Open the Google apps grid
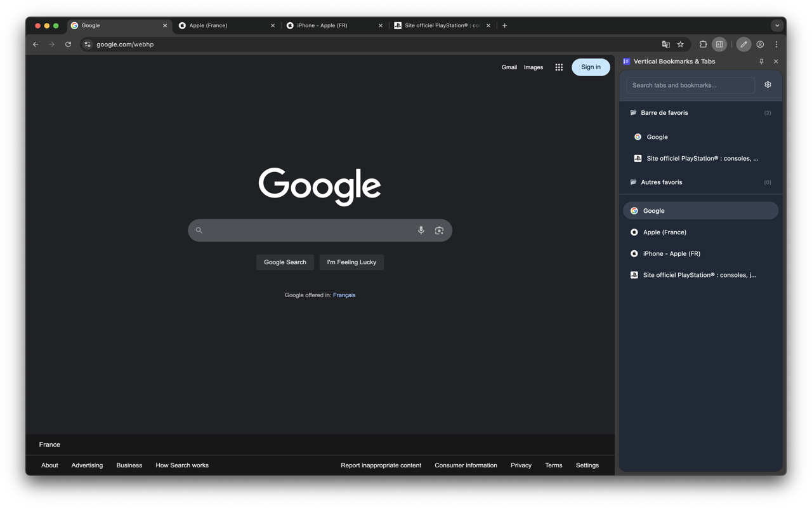812x508 pixels. point(559,67)
